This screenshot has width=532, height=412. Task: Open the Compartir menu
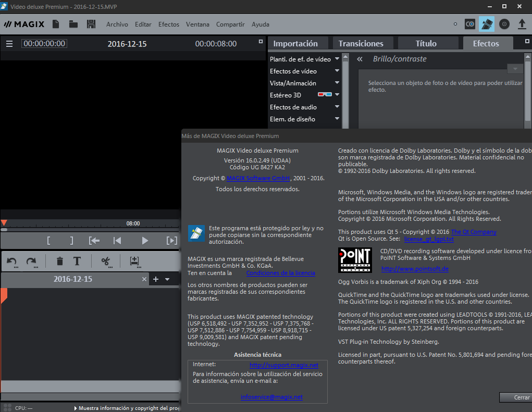(x=230, y=24)
